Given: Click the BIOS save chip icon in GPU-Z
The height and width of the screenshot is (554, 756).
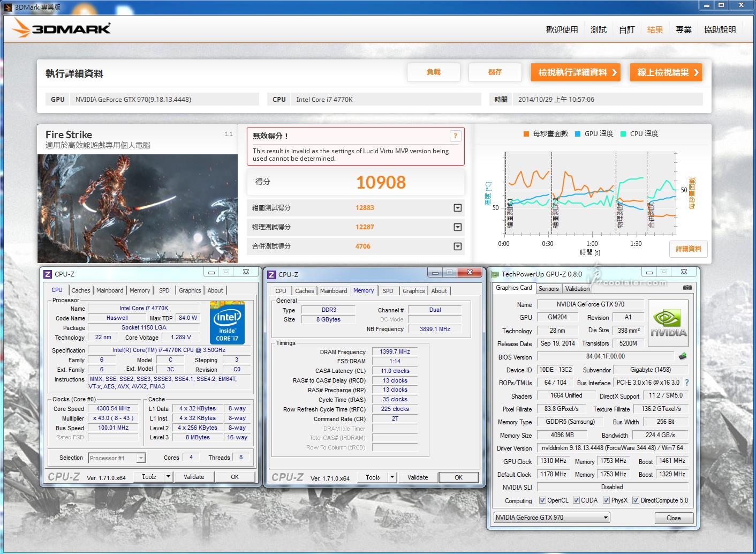Looking at the screenshot, I should pyautogui.click(x=683, y=356).
